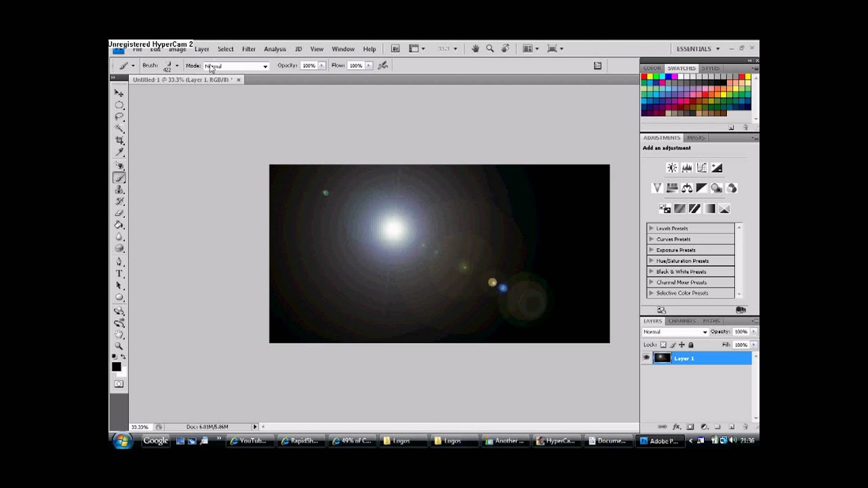Screen dimensions: 868x488
Task: Select the Move tool
Action: 119,93
